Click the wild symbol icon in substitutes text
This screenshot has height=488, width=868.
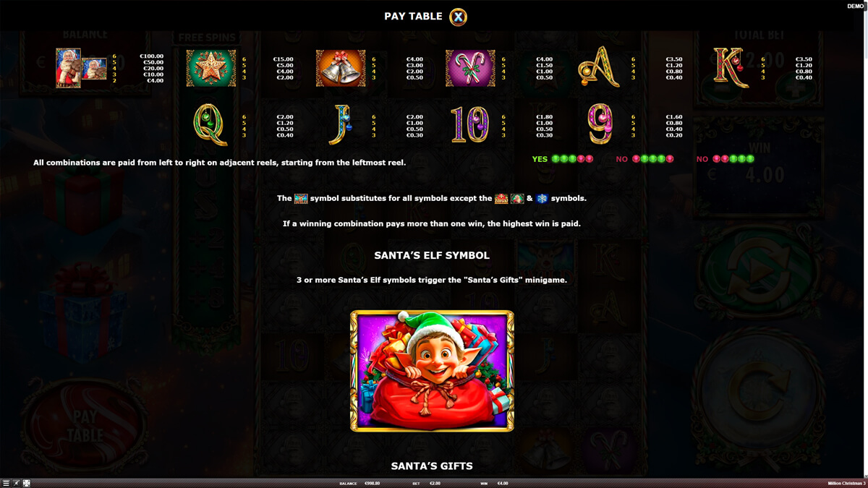point(302,198)
